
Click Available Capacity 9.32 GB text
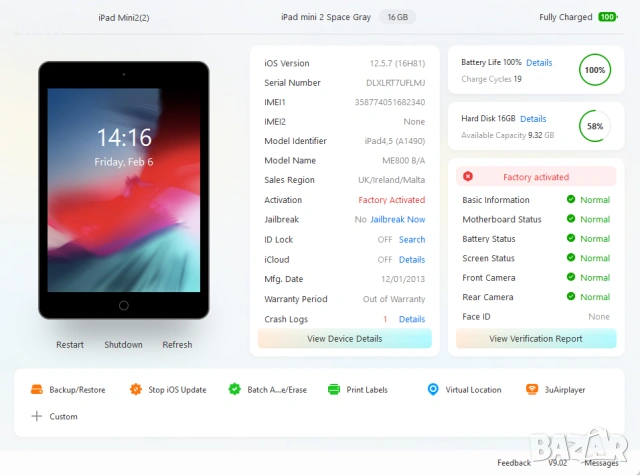[508, 135]
